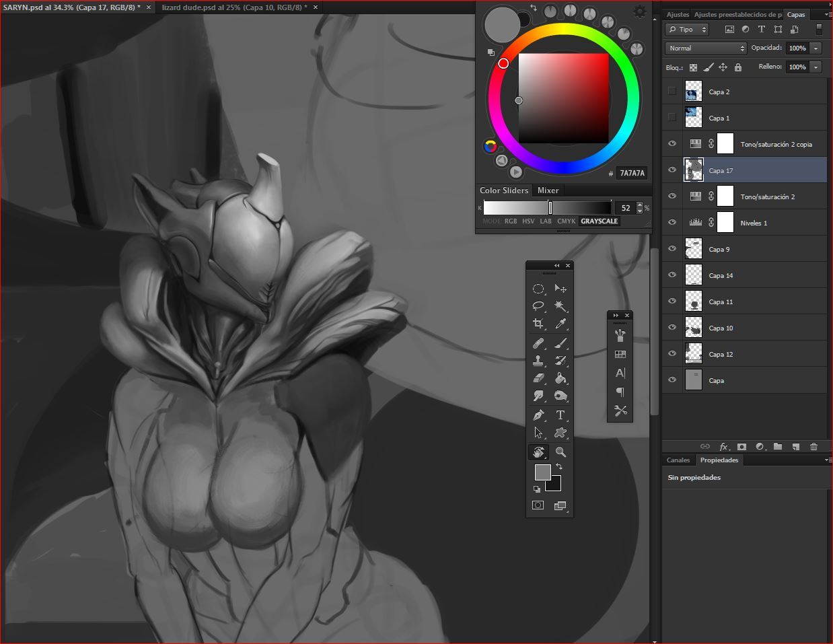Hide the Capa 17 layer
The width and height of the screenshot is (833, 644).
(672, 170)
